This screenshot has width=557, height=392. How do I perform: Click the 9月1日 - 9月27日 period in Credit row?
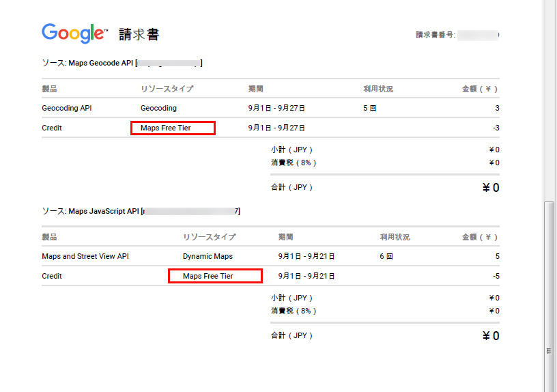(x=276, y=128)
